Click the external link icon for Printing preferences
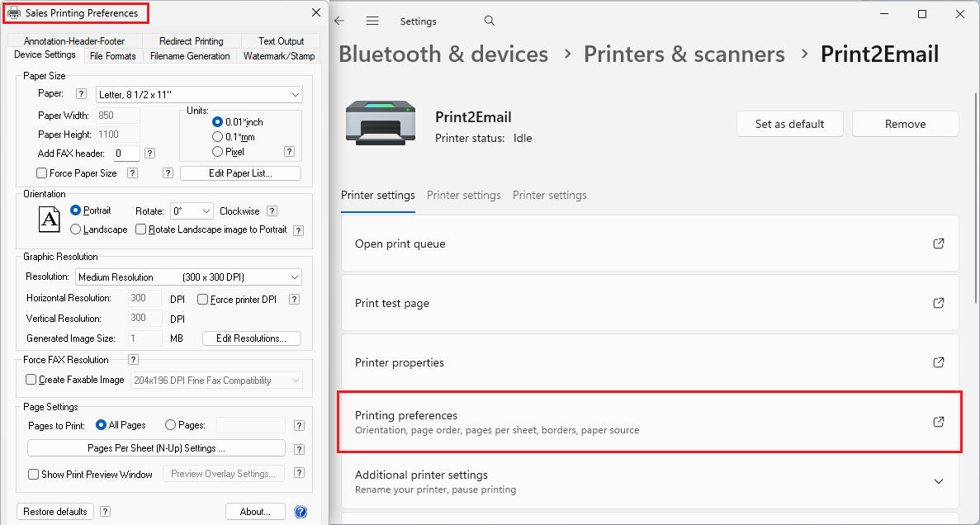Screen dimensions: 980x525 click(x=938, y=422)
